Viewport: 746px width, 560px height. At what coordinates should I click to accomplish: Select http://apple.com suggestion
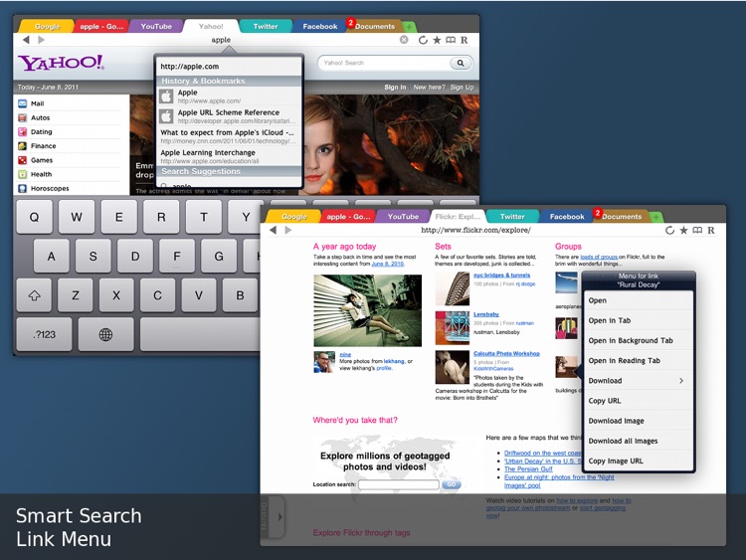230,67
